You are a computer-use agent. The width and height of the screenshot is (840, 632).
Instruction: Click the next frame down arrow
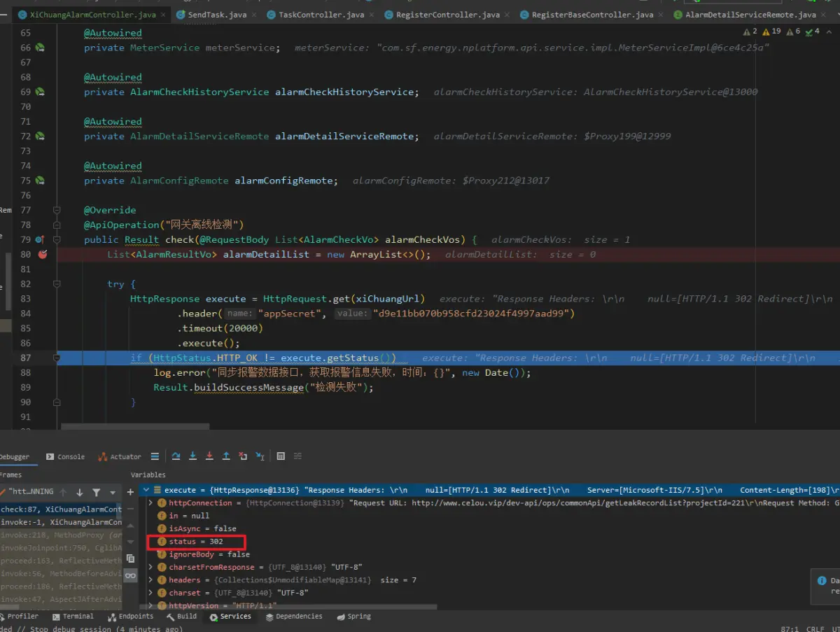79,492
